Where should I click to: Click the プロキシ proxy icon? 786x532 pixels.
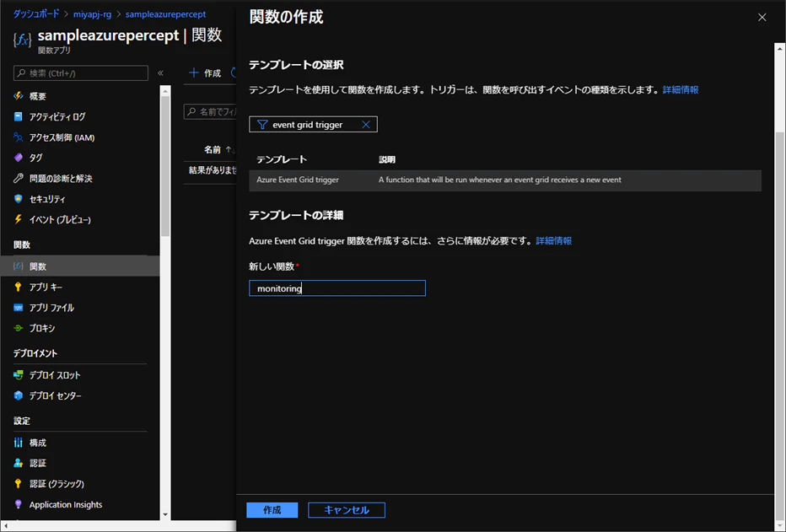18,328
